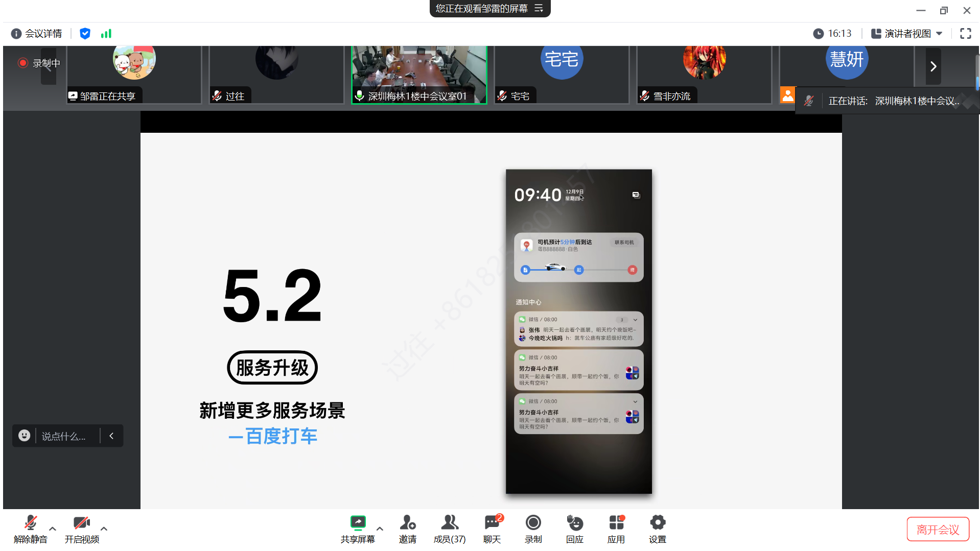The height and width of the screenshot is (551, 980).
Task: Click 今晚吃火锅吗 notification row
Action: point(577,338)
